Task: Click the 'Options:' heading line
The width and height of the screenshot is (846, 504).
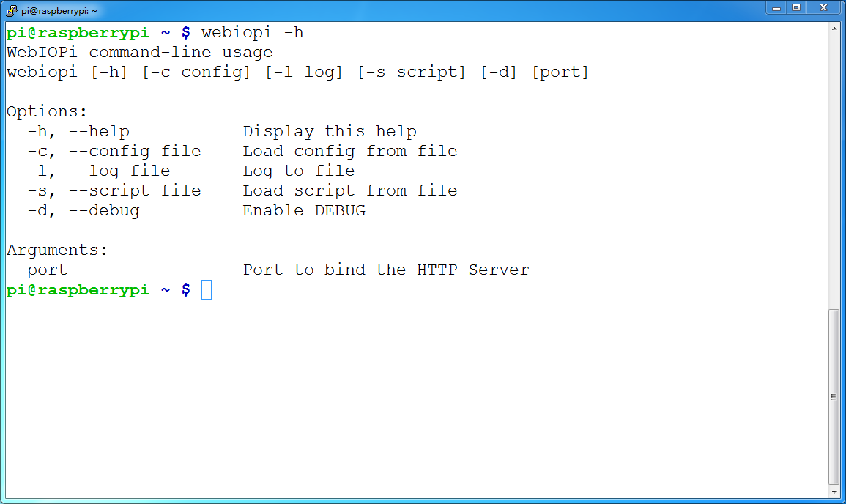Action: coord(47,111)
